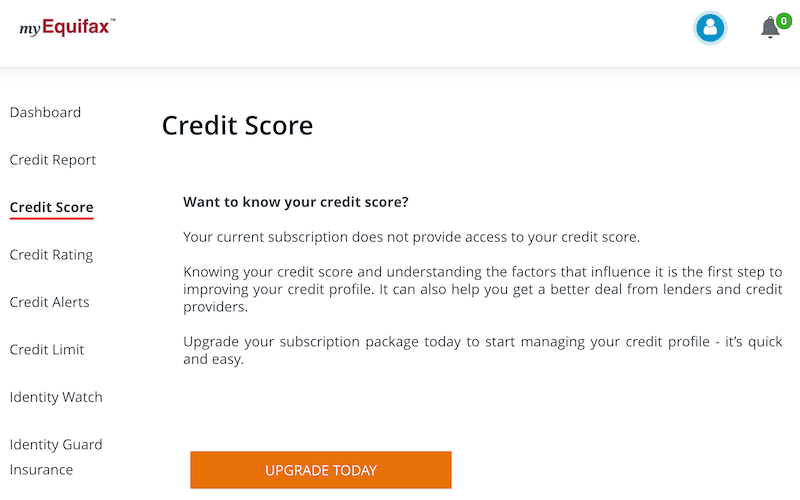Click the green notification count badge

[784, 20]
